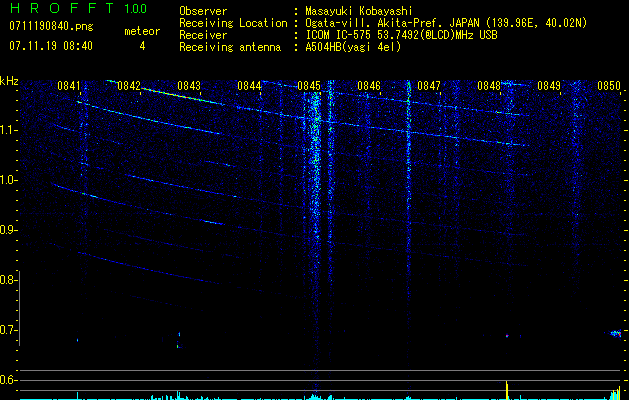Screen dimensions: 629x400
Task: Select the filename 0711190840.png
Action: 51,27
